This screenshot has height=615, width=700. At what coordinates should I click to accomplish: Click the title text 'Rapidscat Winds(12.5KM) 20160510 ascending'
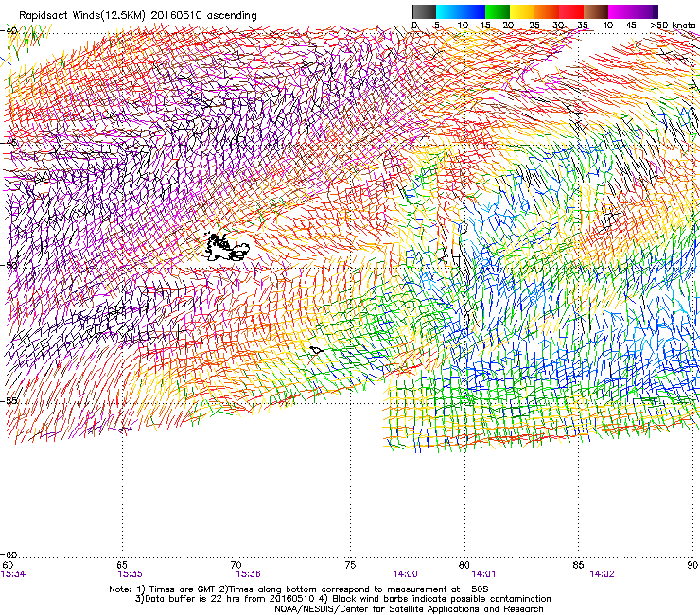pos(138,16)
